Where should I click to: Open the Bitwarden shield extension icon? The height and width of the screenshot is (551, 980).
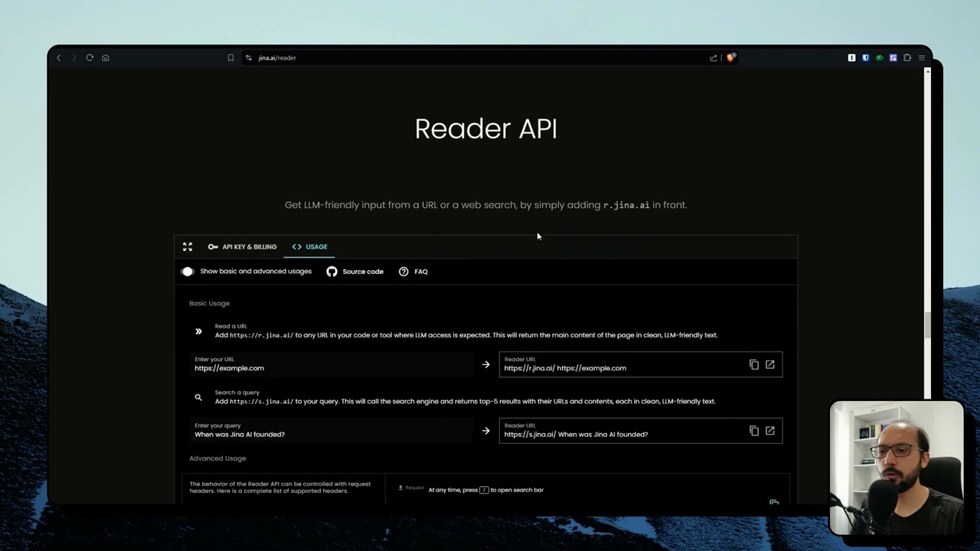coord(865,57)
